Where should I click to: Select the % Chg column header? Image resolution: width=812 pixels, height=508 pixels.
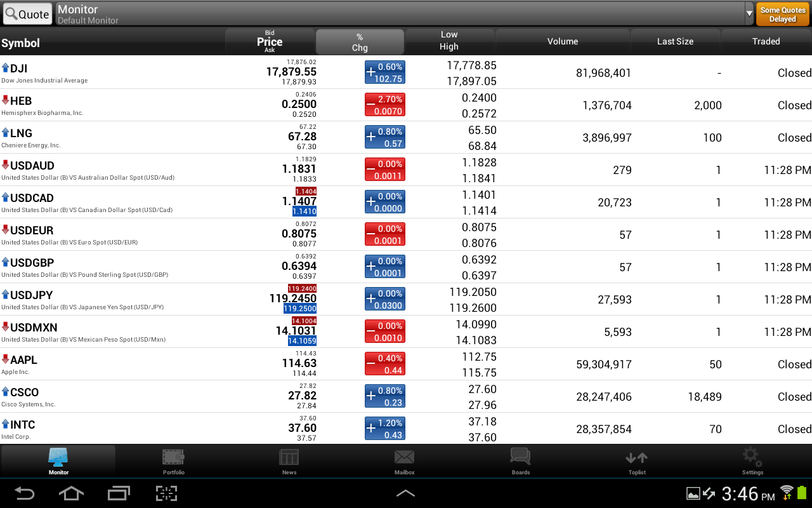(x=360, y=42)
